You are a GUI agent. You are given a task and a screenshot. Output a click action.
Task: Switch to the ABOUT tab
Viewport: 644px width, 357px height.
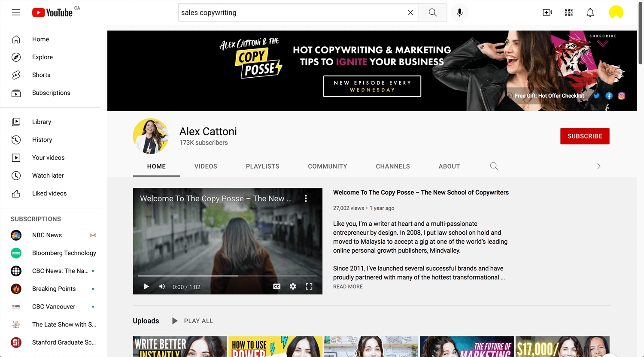point(449,166)
